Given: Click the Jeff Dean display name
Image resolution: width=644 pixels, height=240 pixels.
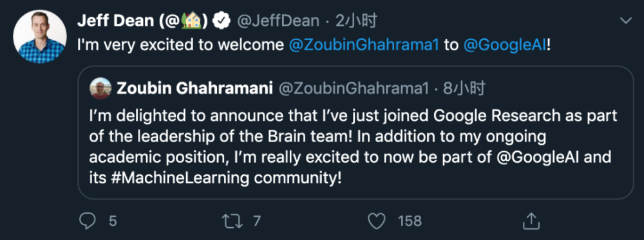Looking at the screenshot, I should 144,21.
